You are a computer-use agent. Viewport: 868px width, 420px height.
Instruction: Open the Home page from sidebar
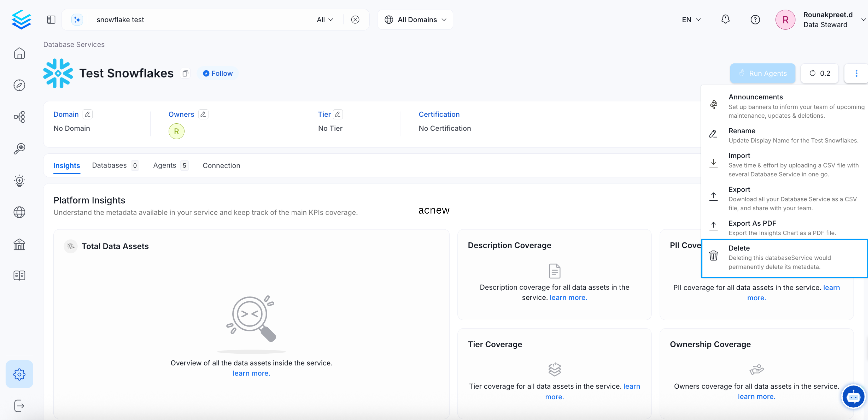point(19,53)
